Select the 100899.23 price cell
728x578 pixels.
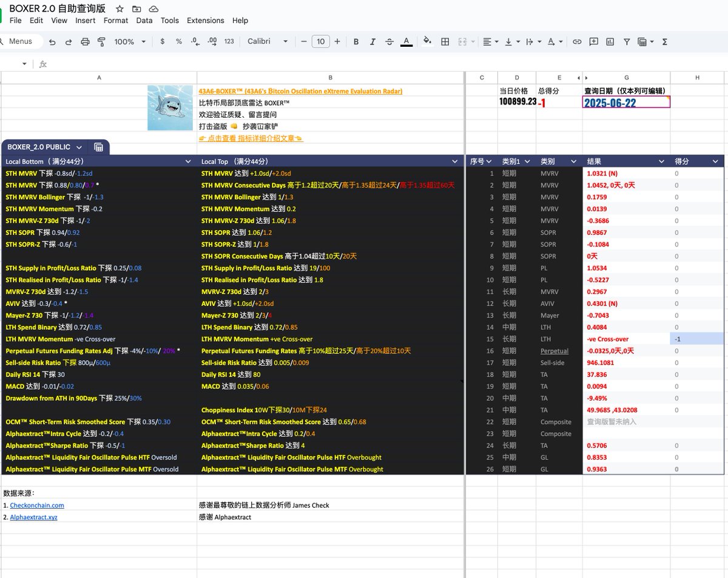point(517,102)
